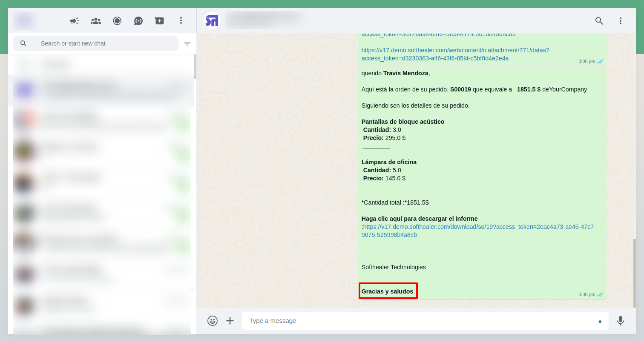
Task: Click order number S00019 text
Action: [x=460, y=89]
